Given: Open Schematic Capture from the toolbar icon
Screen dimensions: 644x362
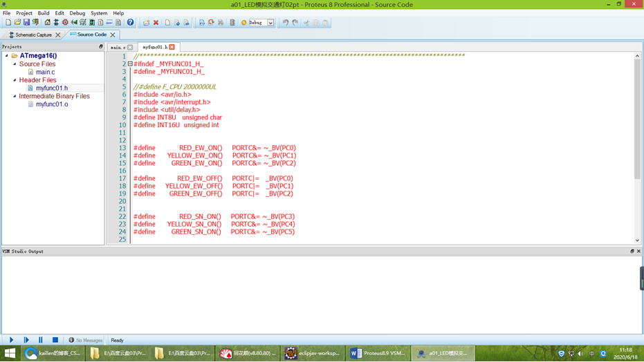Looking at the screenshot, I should [56, 23].
